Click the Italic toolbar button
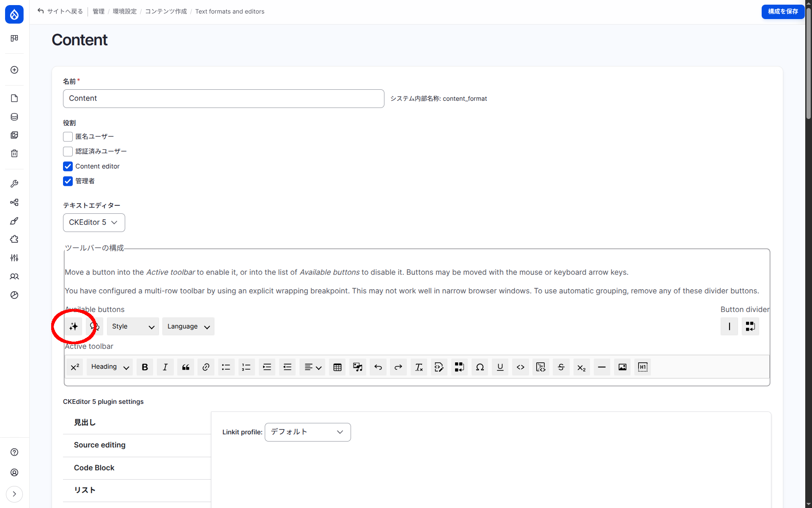 165,367
